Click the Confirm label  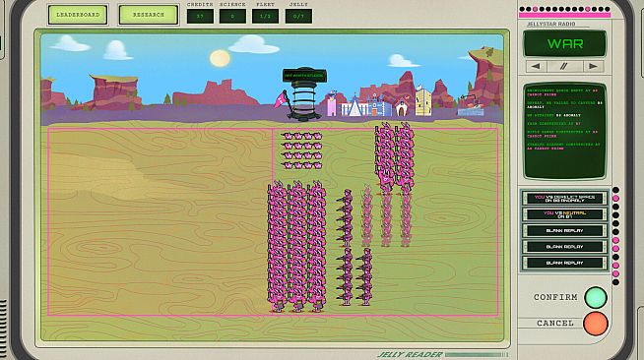pyautogui.click(x=555, y=297)
